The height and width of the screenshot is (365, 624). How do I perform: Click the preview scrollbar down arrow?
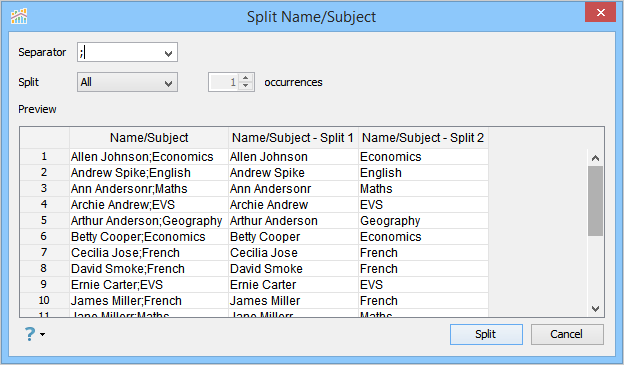[595, 308]
